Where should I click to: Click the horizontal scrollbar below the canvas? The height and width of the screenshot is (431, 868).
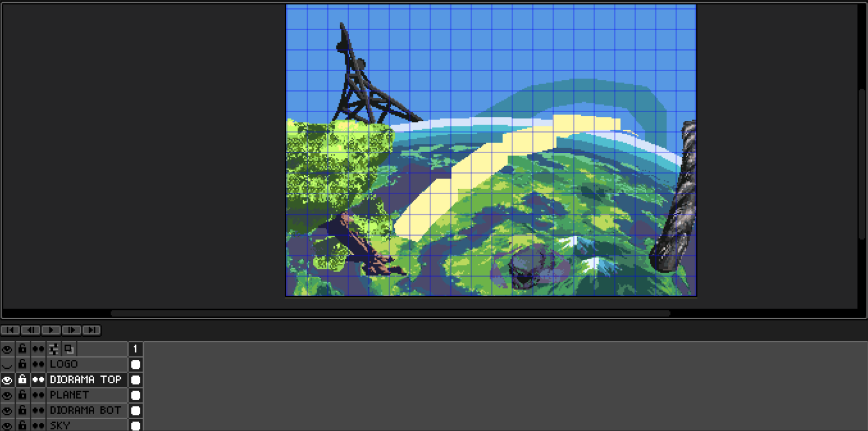click(x=390, y=313)
